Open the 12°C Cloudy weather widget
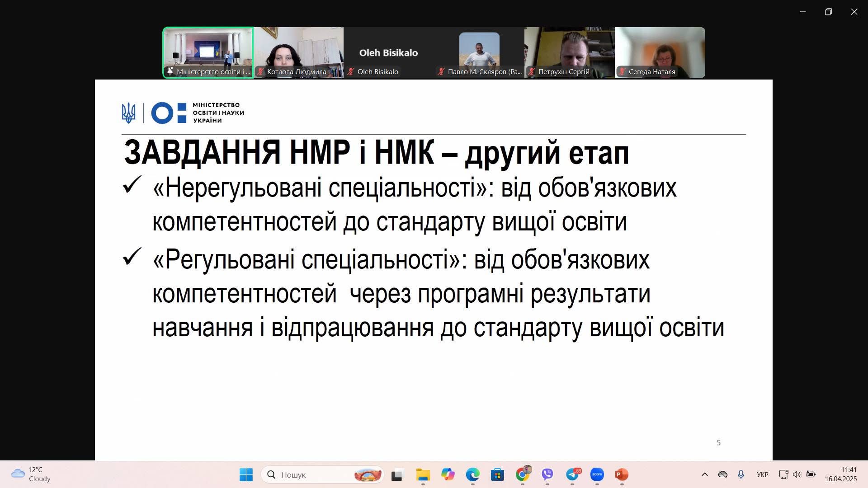868x488 pixels. 32,474
